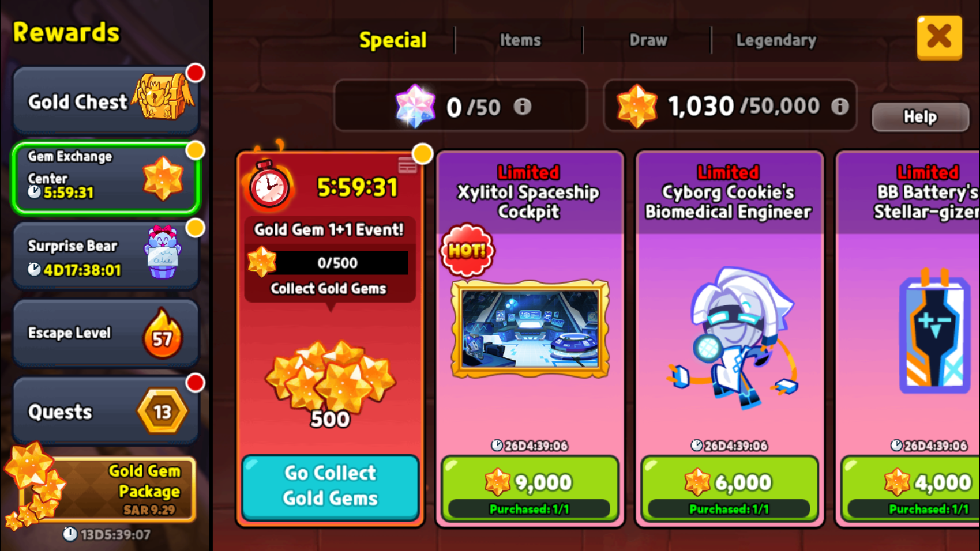Click the 0/500 gold gem progress bar
Image resolution: width=980 pixels, height=551 pixels.
coord(337,263)
